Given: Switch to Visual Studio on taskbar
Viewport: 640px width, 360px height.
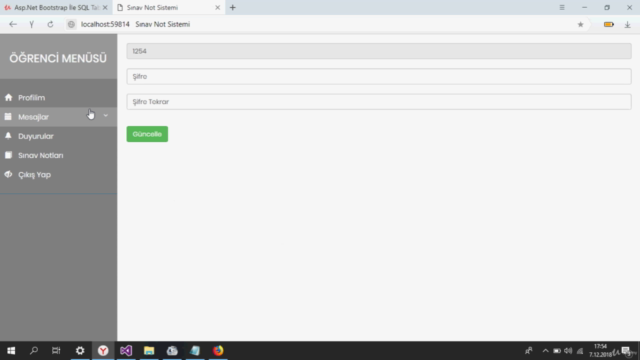Looking at the screenshot, I should [126, 351].
